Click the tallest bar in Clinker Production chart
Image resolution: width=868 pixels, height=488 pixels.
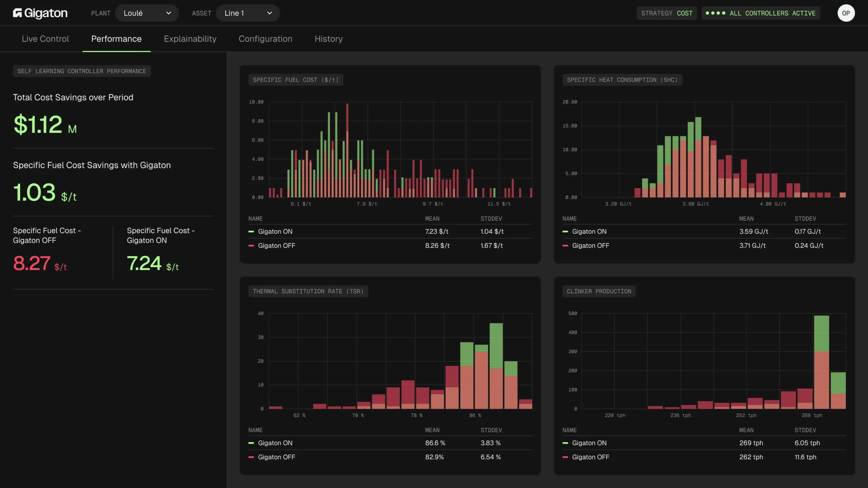tap(822, 362)
